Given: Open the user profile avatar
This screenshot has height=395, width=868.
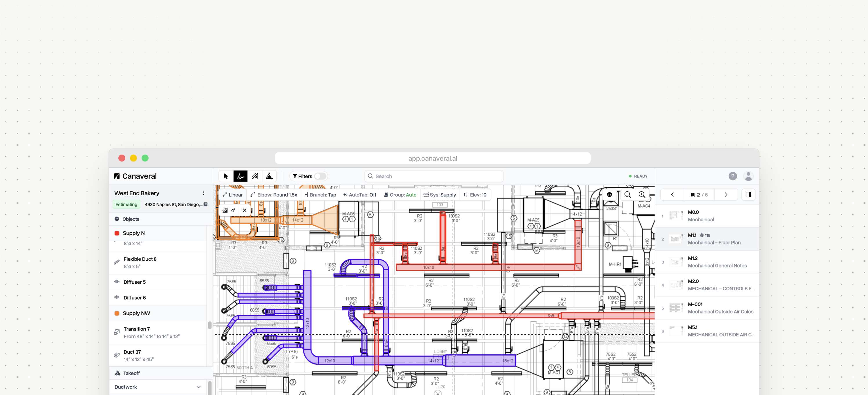Looking at the screenshot, I should [748, 176].
